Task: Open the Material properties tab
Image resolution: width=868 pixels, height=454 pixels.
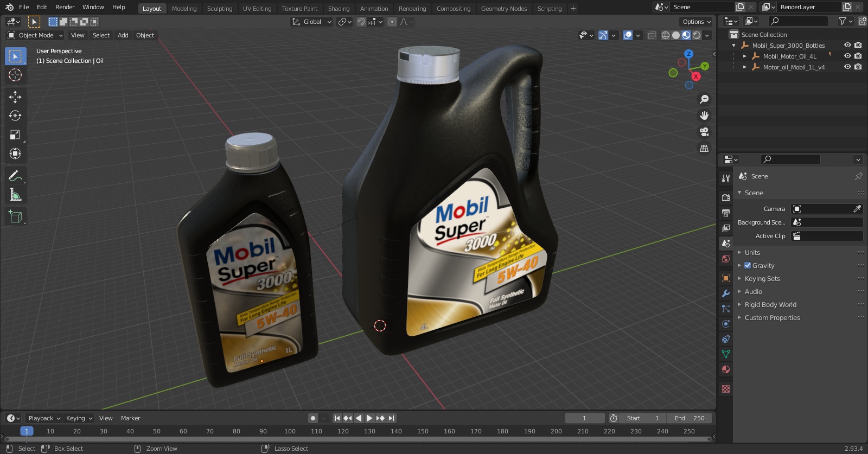Action: coord(726,369)
